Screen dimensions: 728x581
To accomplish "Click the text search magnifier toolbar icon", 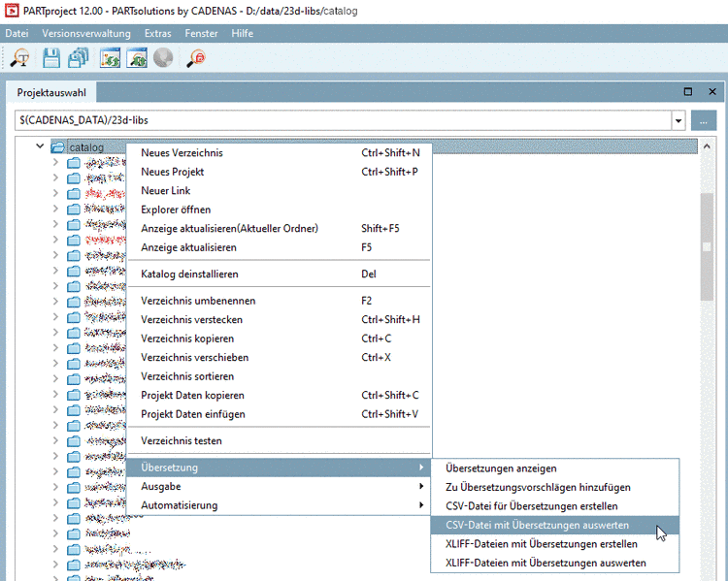I will pos(20,58).
